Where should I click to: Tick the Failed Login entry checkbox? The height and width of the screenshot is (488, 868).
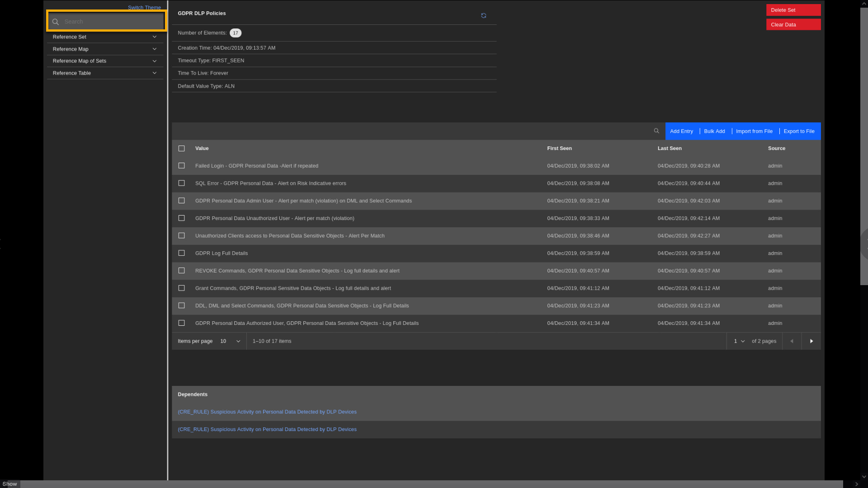click(181, 166)
